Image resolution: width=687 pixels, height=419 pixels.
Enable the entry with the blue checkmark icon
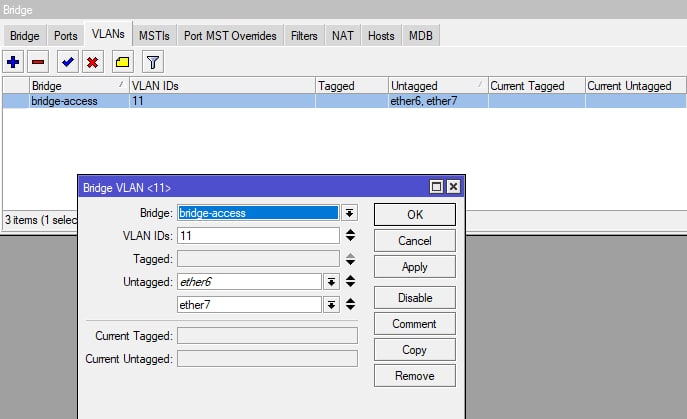(68, 62)
